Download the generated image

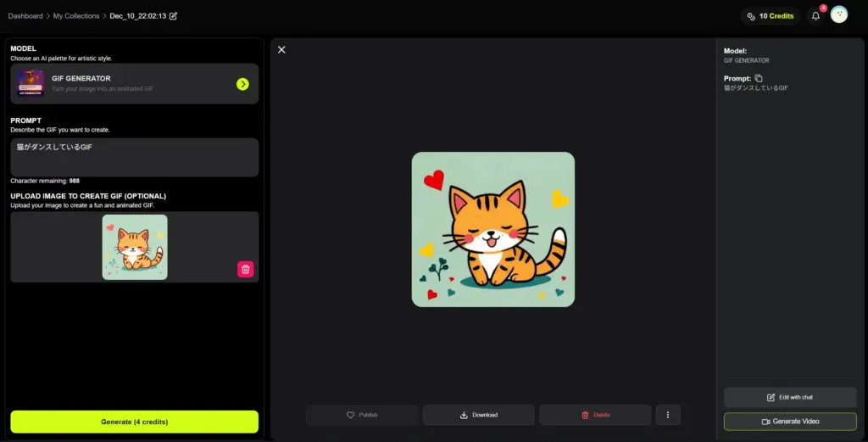click(x=479, y=415)
